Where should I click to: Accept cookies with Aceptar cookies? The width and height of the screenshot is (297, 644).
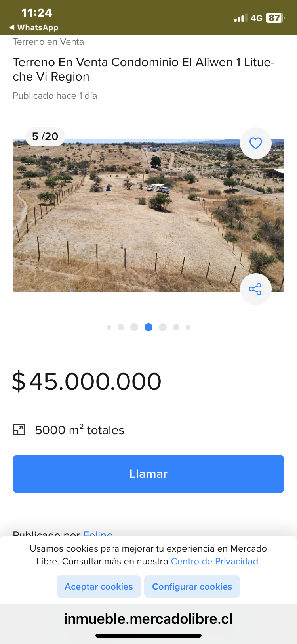[x=99, y=586]
